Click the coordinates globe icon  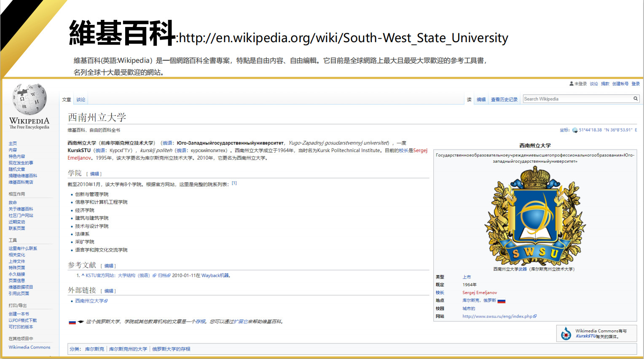pos(575,130)
